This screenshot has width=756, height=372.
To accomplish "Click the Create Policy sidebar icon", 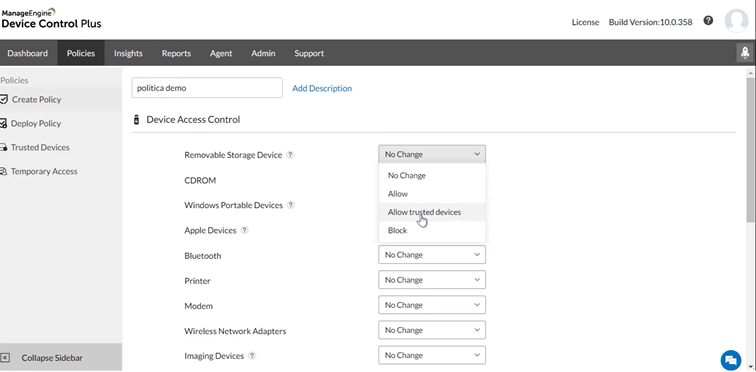I will 4,99.
